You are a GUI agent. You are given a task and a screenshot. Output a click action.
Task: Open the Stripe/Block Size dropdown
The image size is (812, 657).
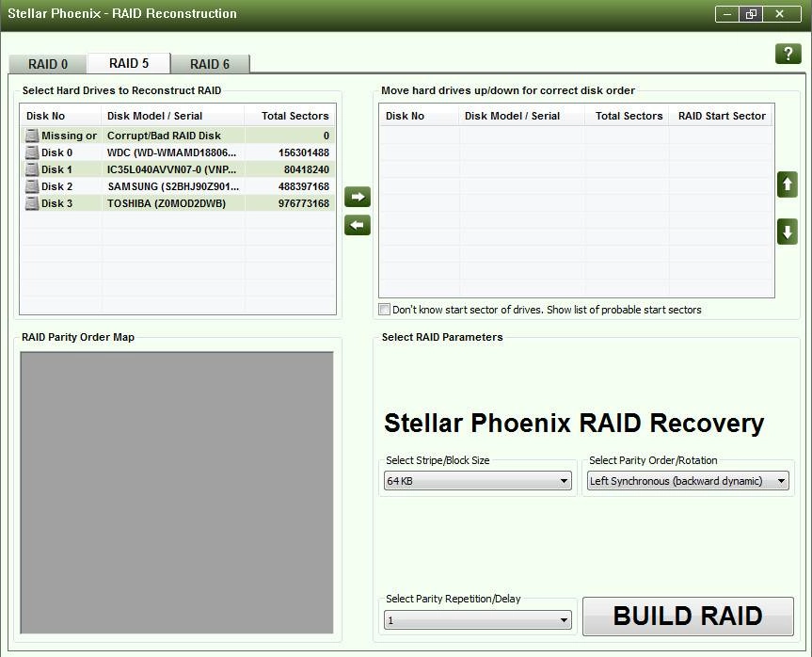click(x=477, y=481)
